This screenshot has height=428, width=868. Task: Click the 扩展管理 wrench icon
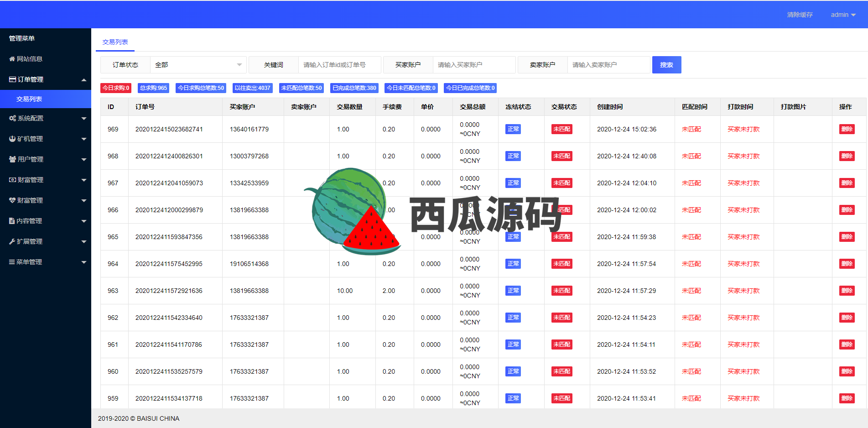(x=12, y=241)
